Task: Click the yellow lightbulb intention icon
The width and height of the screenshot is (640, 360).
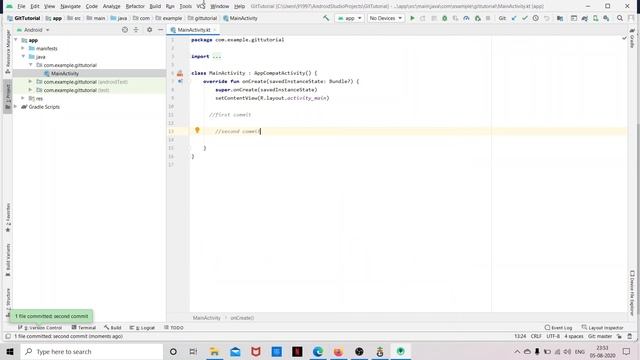Action: click(x=197, y=130)
